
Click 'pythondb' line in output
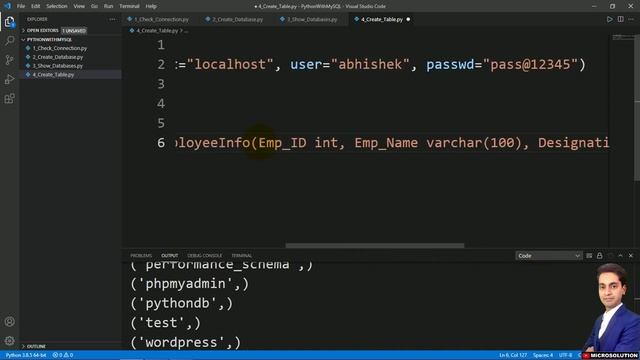(182, 303)
